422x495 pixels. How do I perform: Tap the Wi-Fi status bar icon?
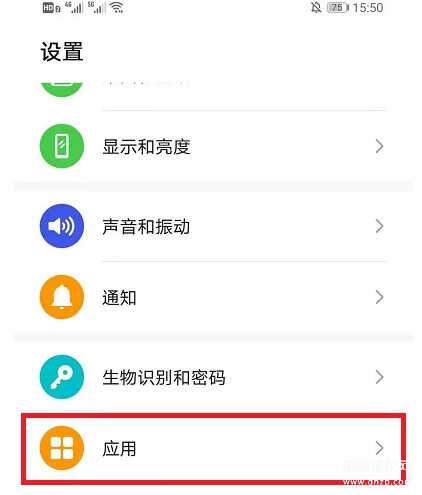117,7
